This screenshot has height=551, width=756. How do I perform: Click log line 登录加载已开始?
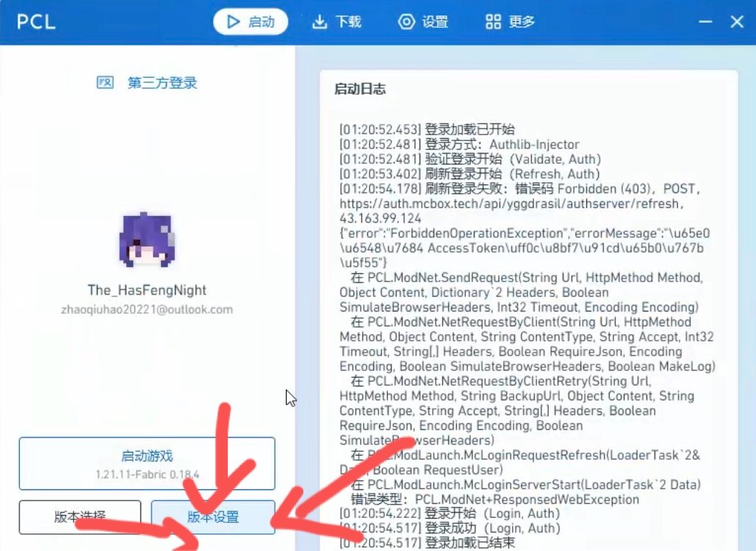[427, 130]
